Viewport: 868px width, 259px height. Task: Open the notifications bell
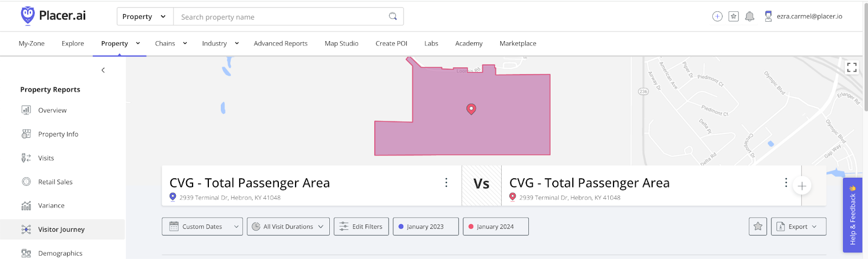[750, 16]
